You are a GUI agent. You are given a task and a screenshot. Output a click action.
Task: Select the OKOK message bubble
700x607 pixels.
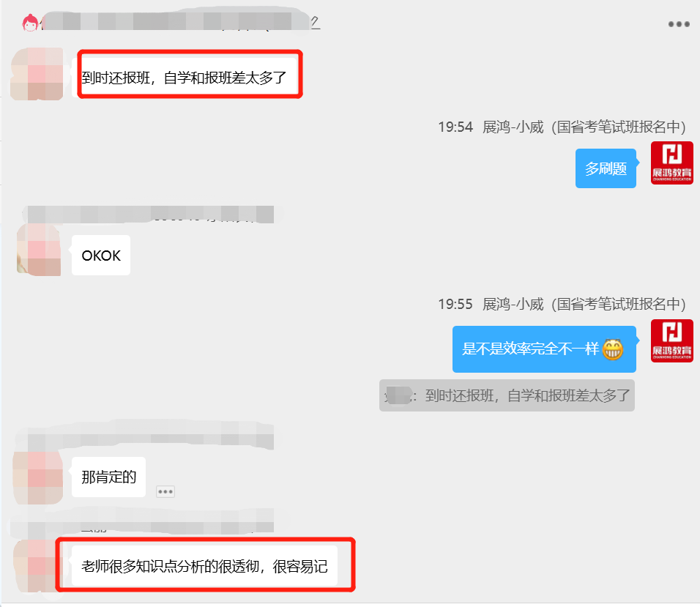point(101,256)
